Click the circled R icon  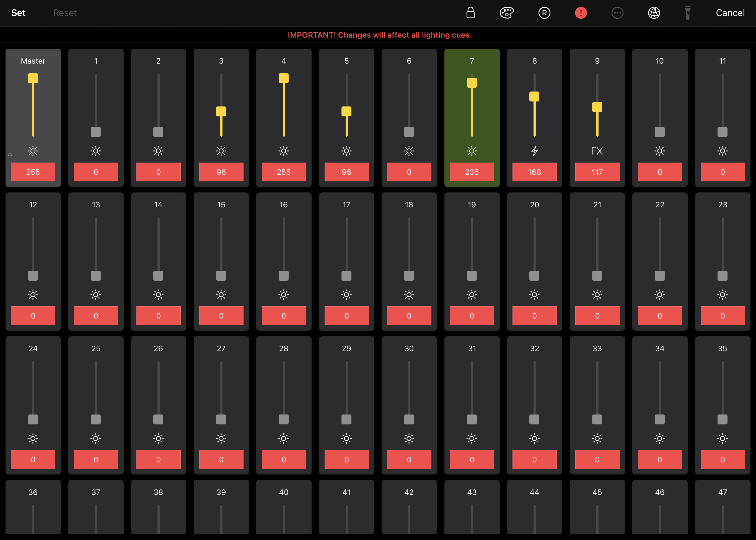[544, 13]
